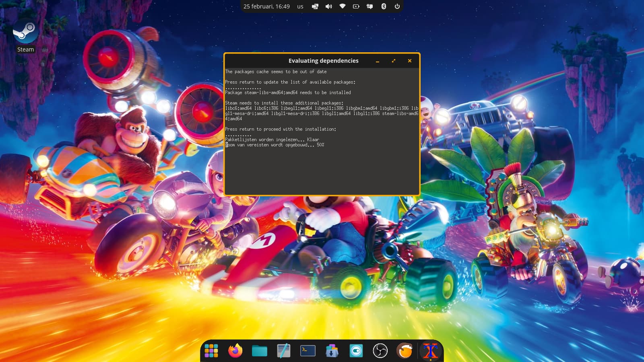
Task: Minimize the Evaluating dependencies window
Action: (x=378, y=61)
